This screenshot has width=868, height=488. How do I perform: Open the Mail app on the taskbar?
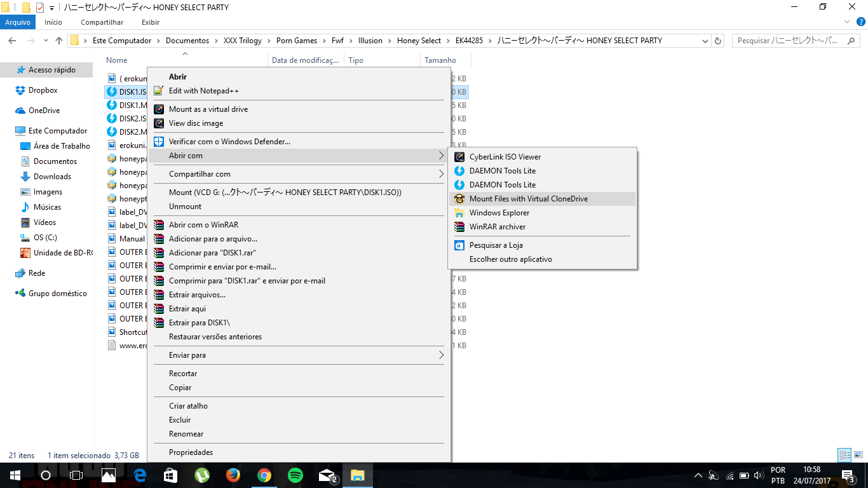coord(327,475)
